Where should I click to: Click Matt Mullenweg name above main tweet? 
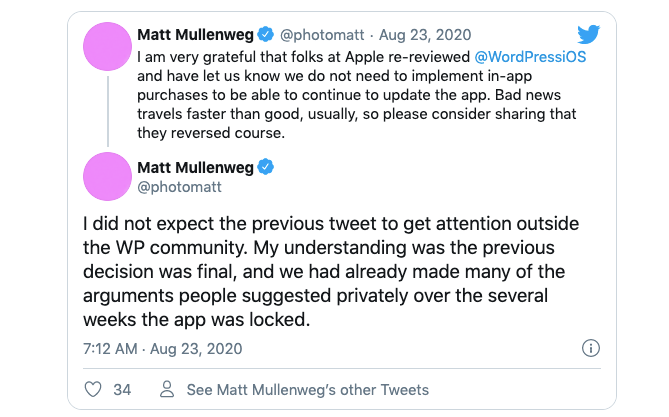click(195, 167)
